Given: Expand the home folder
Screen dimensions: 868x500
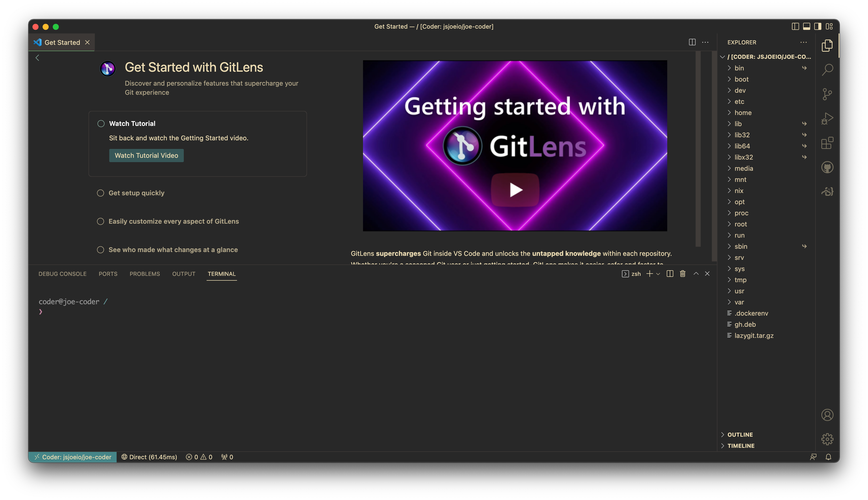Looking at the screenshot, I should [x=767, y=113].
